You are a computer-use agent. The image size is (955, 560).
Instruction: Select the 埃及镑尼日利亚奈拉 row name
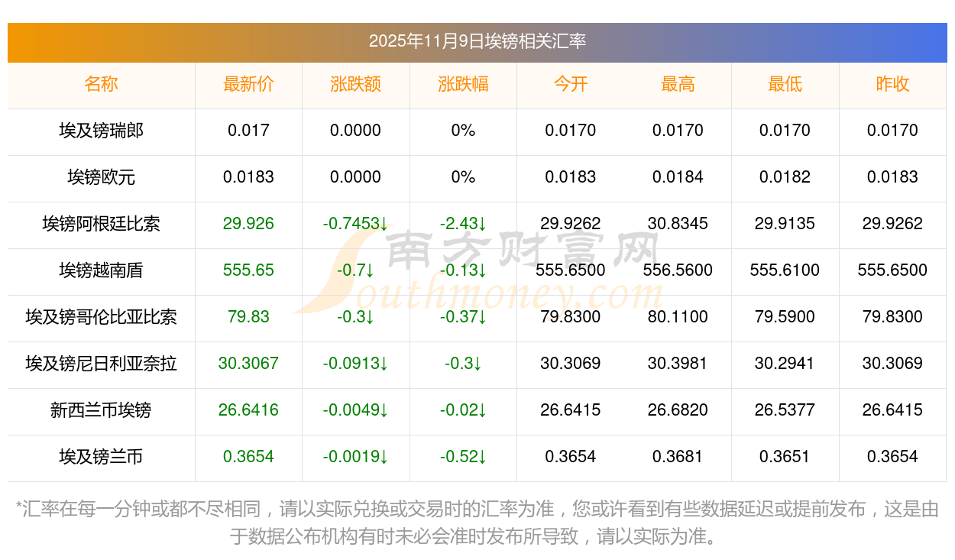point(101,364)
